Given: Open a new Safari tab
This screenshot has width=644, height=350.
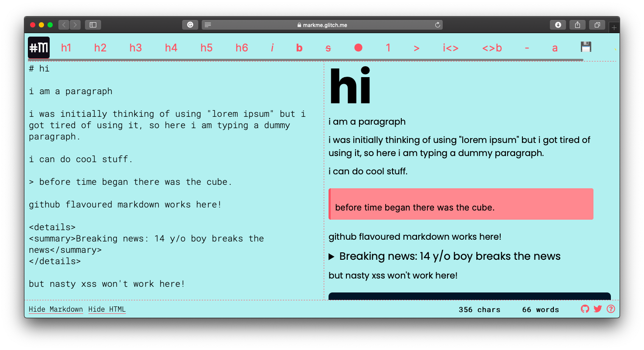Looking at the screenshot, I should pyautogui.click(x=614, y=27).
